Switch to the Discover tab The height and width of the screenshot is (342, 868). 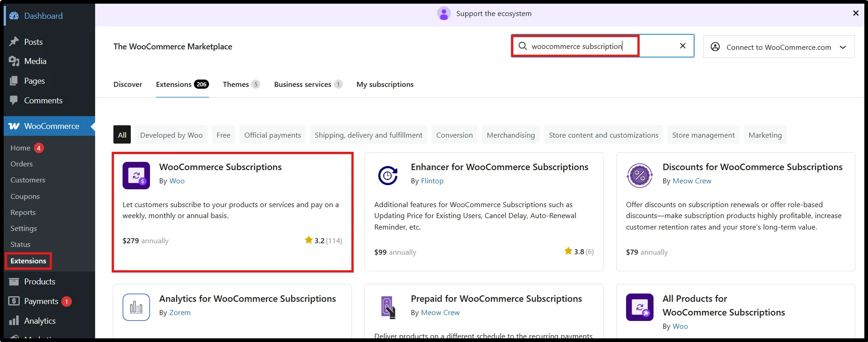pos(128,84)
